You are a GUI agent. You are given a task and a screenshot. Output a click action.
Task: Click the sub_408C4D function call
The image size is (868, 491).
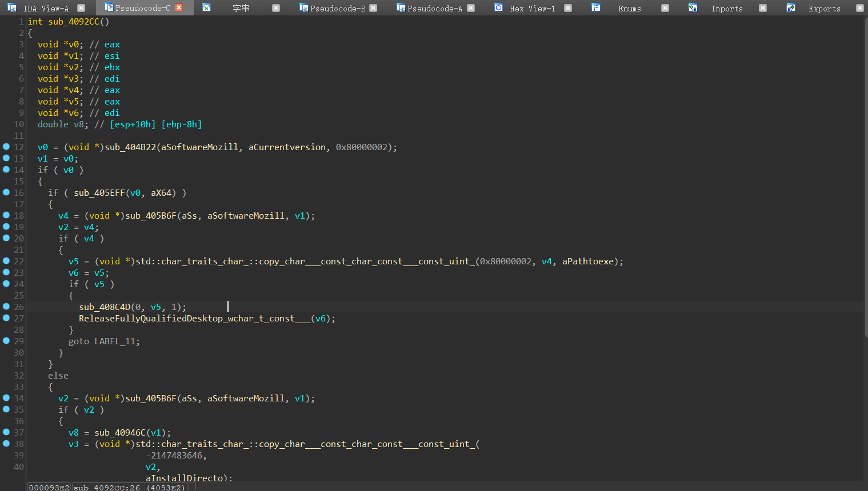click(105, 307)
